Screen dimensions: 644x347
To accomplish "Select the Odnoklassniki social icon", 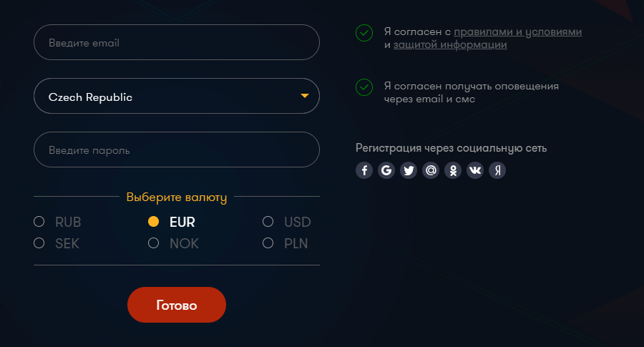I will coord(453,170).
